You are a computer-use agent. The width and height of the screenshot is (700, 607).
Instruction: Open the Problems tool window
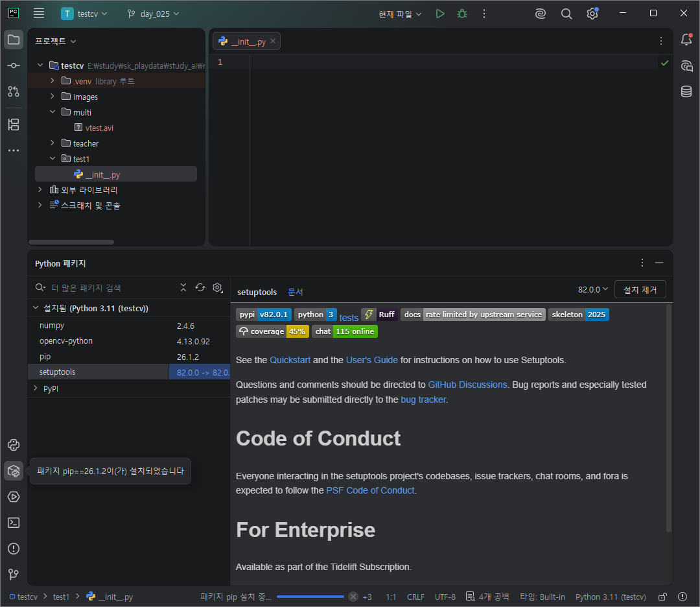tap(14, 549)
